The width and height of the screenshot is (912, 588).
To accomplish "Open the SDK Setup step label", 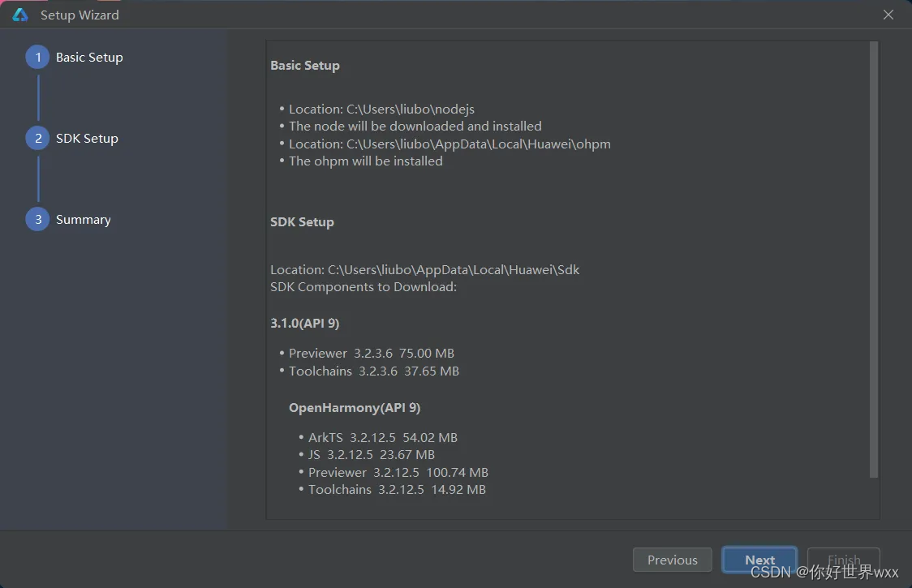I will point(87,139).
